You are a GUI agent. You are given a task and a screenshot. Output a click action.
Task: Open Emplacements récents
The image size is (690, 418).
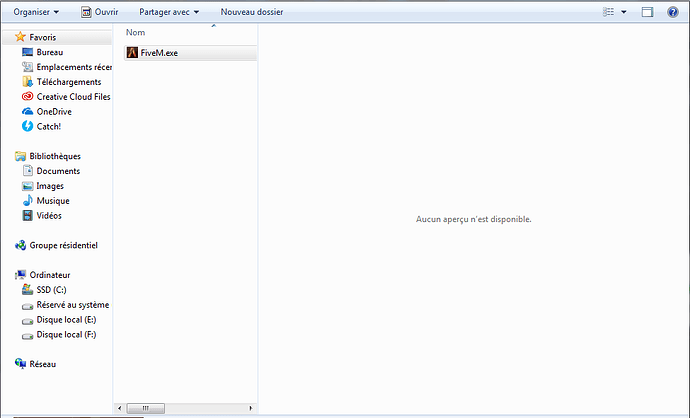74,67
